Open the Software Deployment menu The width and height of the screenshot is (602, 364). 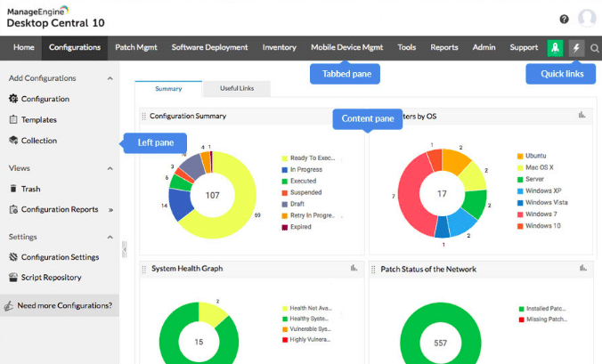pyautogui.click(x=209, y=47)
